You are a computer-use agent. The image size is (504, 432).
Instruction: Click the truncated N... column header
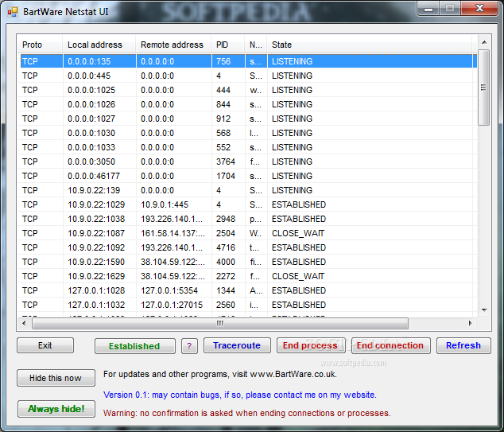(256, 45)
